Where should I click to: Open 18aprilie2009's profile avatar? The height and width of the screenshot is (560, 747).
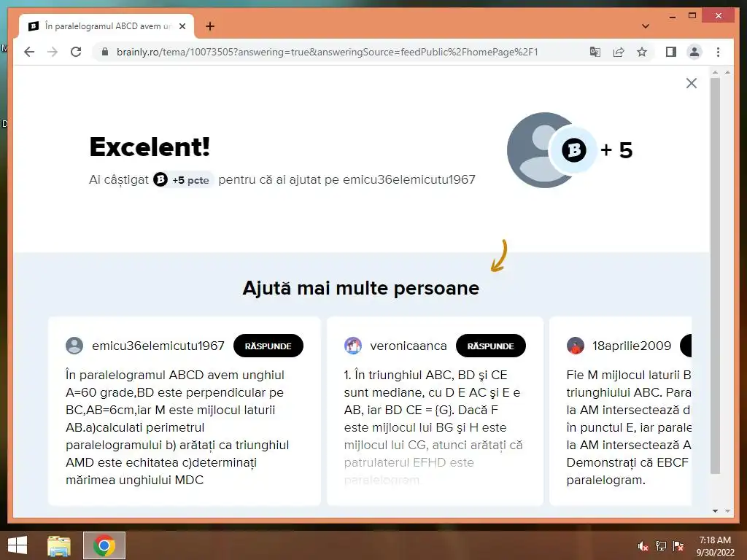[x=576, y=346]
